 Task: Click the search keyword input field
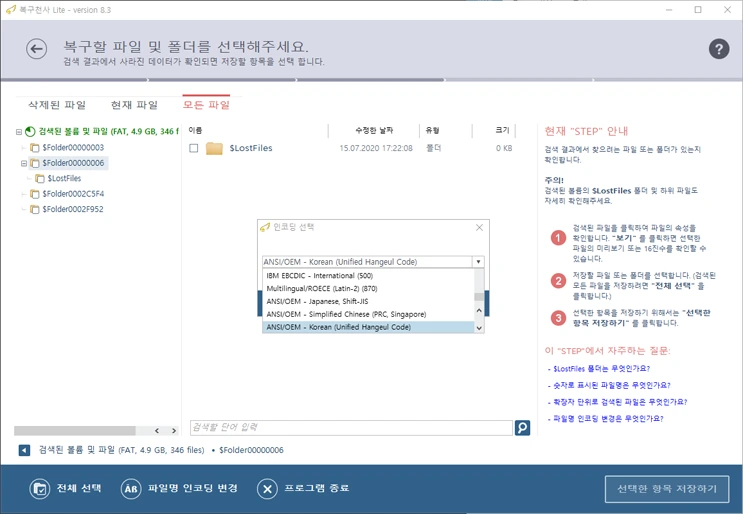(351, 428)
